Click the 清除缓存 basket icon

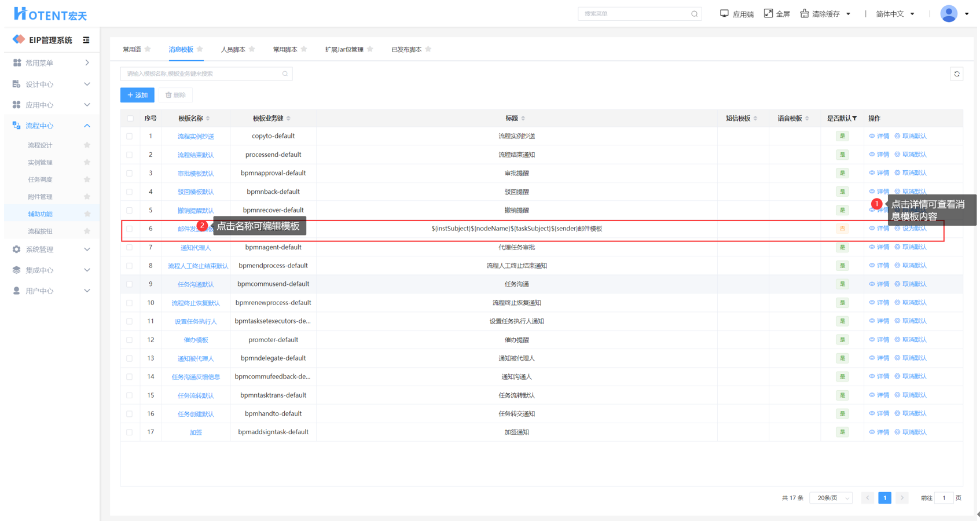(805, 13)
